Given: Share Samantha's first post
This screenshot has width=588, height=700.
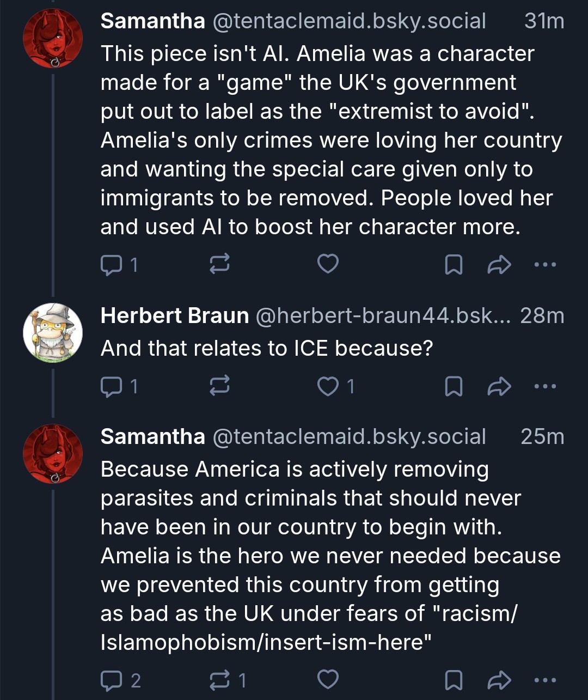Looking at the screenshot, I should tap(499, 265).
